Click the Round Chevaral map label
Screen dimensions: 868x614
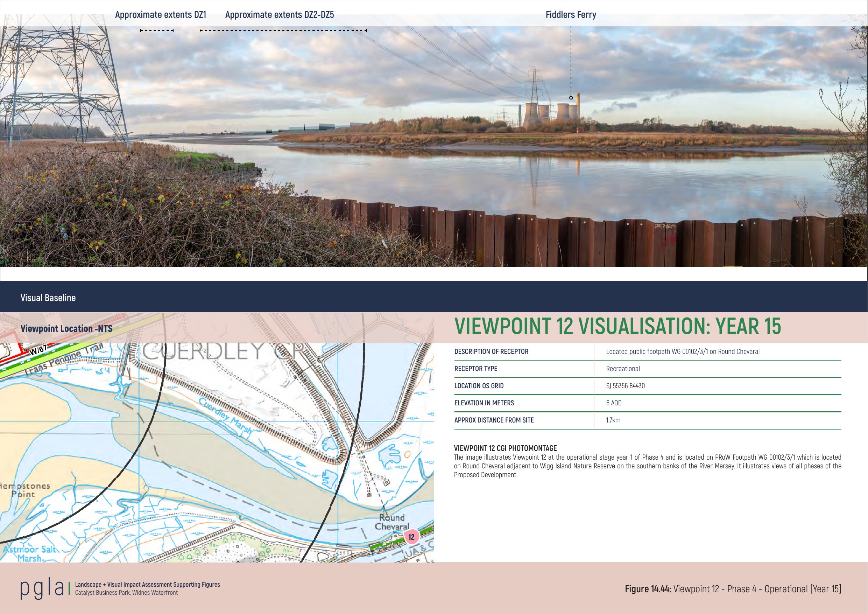click(392, 522)
